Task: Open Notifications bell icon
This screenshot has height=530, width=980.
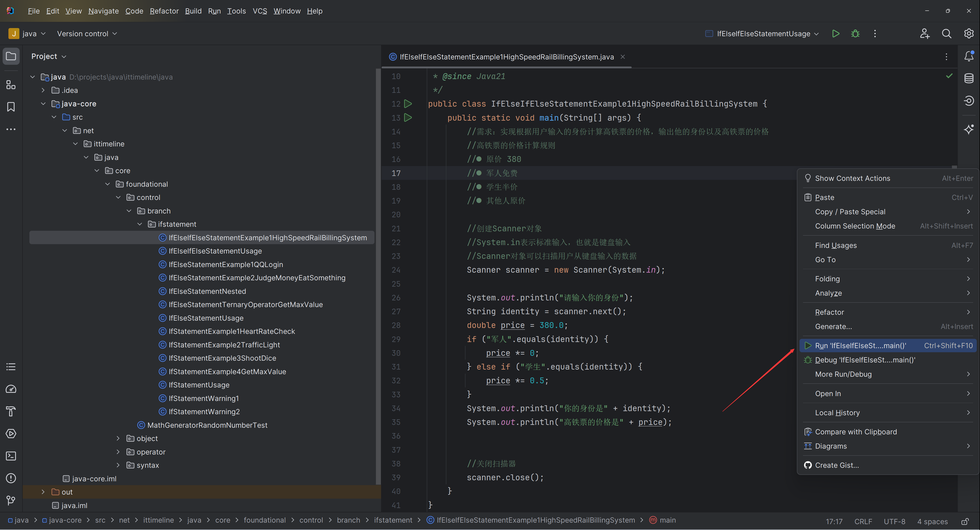Action: pos(969,56)
